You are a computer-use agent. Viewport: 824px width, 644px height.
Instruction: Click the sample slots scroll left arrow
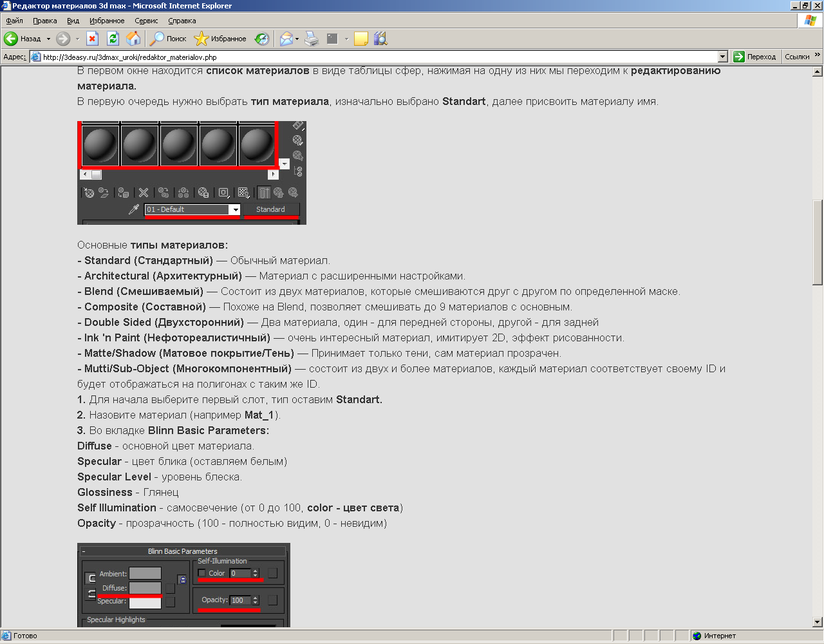(x=85, y=175)
